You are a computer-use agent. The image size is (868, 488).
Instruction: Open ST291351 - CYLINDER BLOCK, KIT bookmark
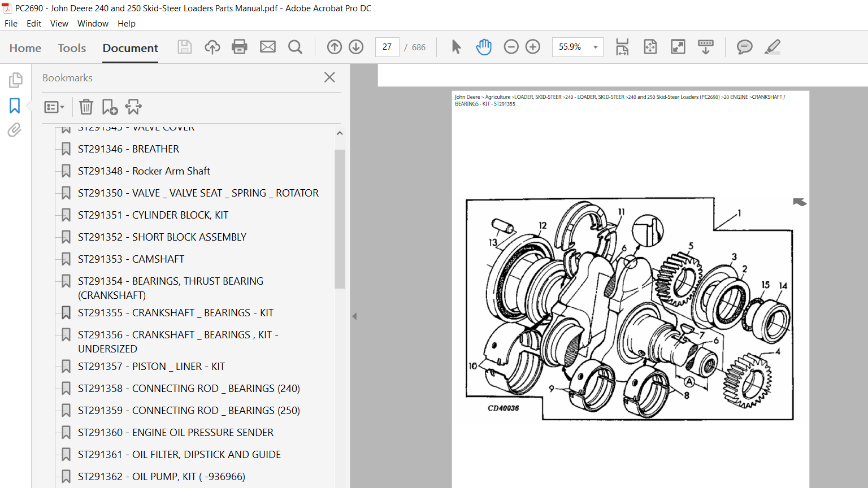(153, 215)
